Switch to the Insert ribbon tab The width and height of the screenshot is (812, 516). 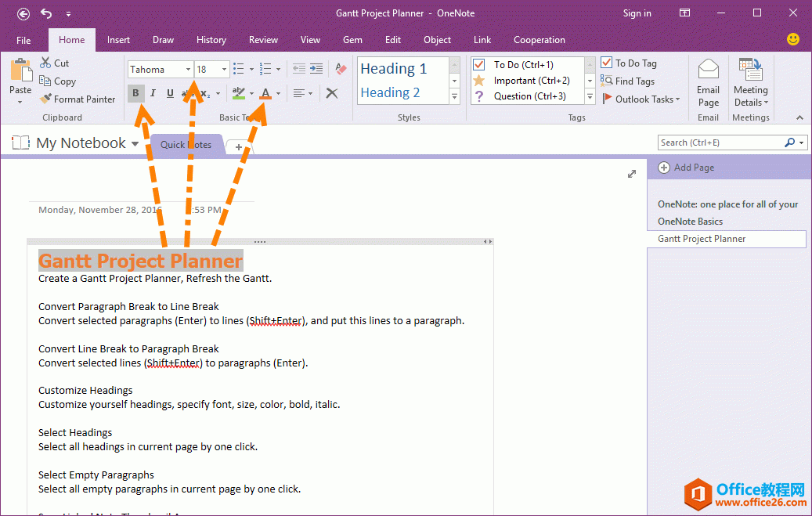tap(119, 40)
